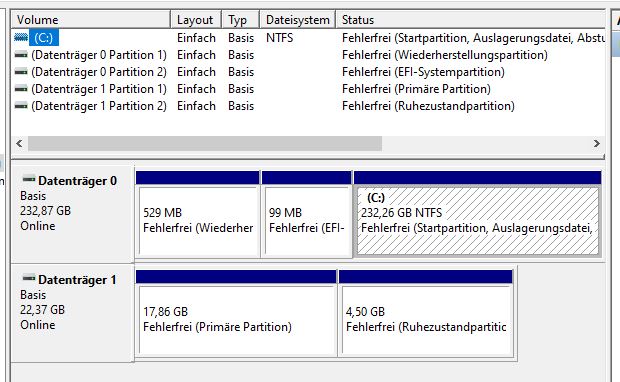Select the 99 MB EFI partition block
Image resolution: width=620 pixels, height=382 pixels.
coord(307,221)
